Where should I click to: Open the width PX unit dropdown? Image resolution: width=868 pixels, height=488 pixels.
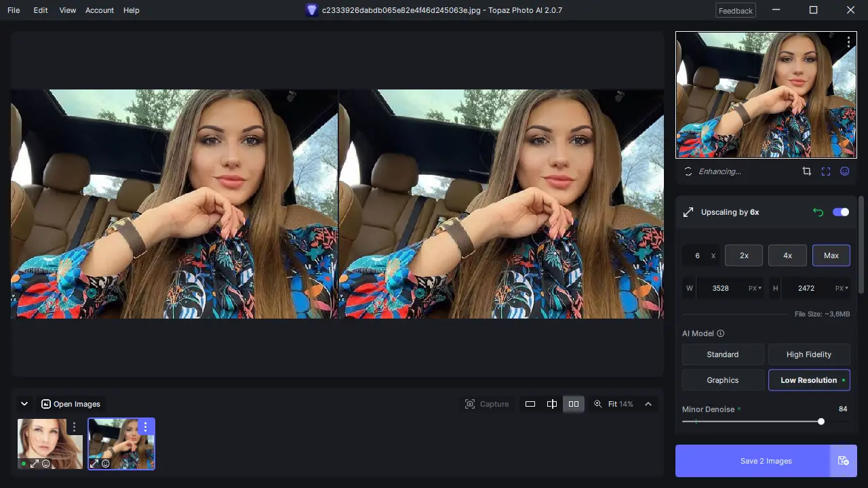[x=755, y=288]
